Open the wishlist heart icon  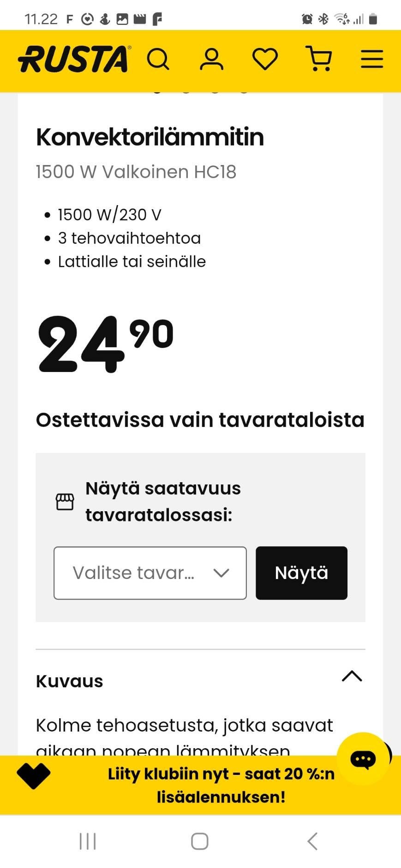click(265, 59)
